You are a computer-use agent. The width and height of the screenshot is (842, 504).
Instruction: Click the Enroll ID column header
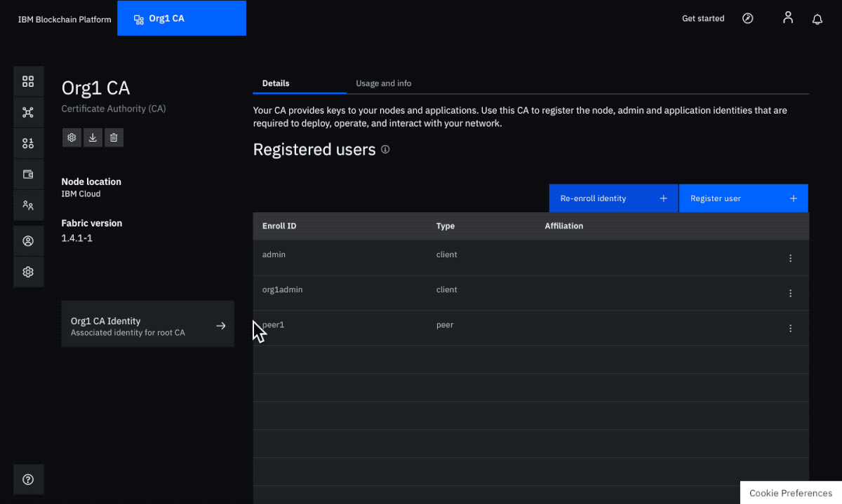click(x=279, y=226)
